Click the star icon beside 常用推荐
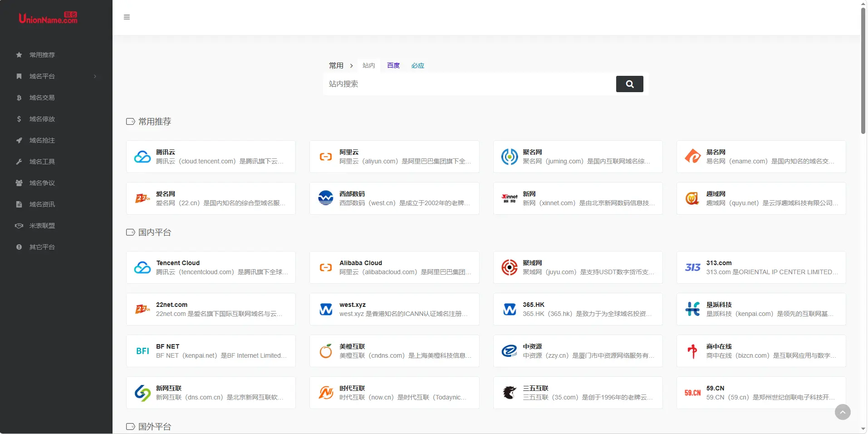868x434 pixels. tap(19, 55)
